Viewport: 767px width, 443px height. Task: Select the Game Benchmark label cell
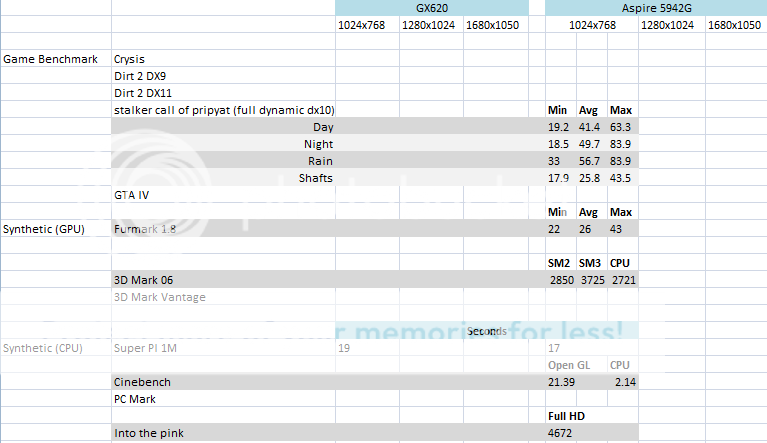(50, 59)
